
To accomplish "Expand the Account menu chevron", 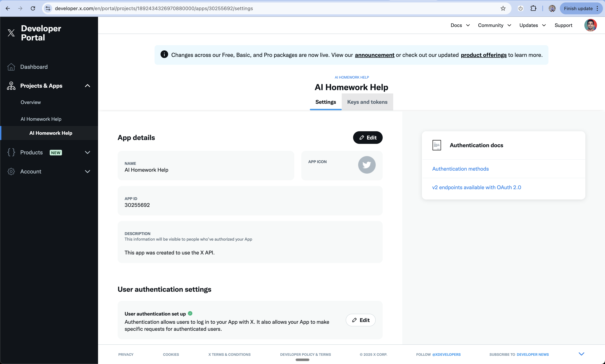I will (87, 171).
